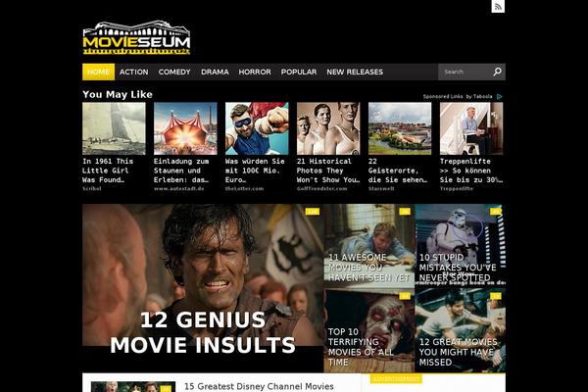
Task: Click badge on 10 Stupid Mistakes tile
Action: [x=496, y=212]
